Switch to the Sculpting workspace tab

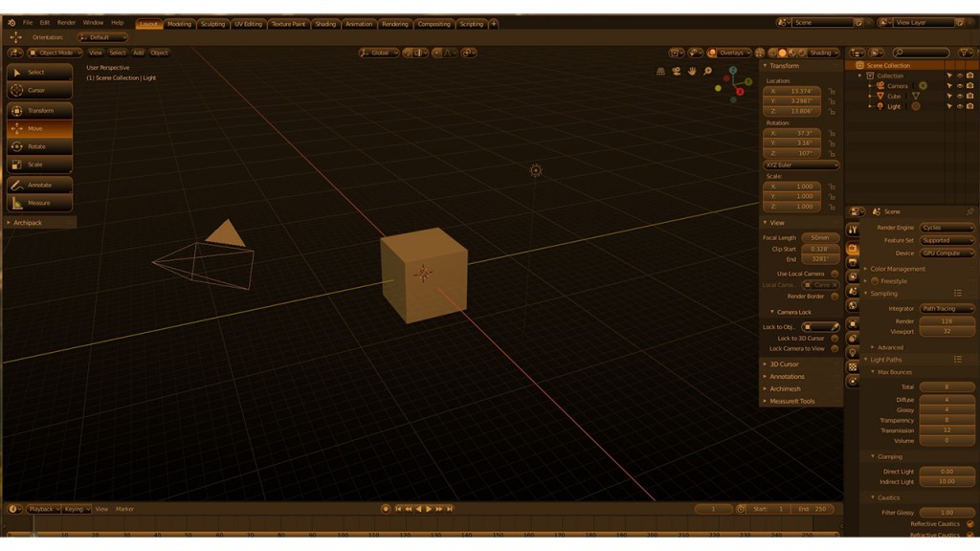212,24
